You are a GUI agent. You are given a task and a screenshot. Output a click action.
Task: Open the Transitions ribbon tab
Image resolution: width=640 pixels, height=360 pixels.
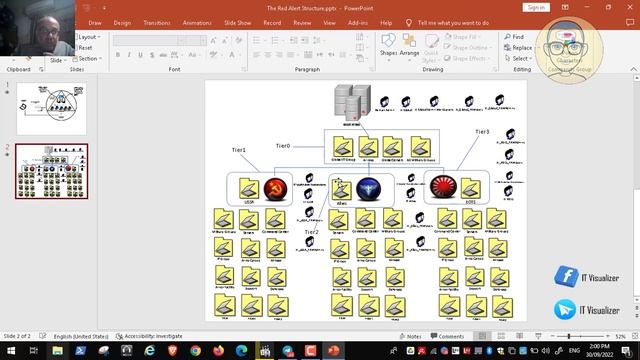point(157,23)
